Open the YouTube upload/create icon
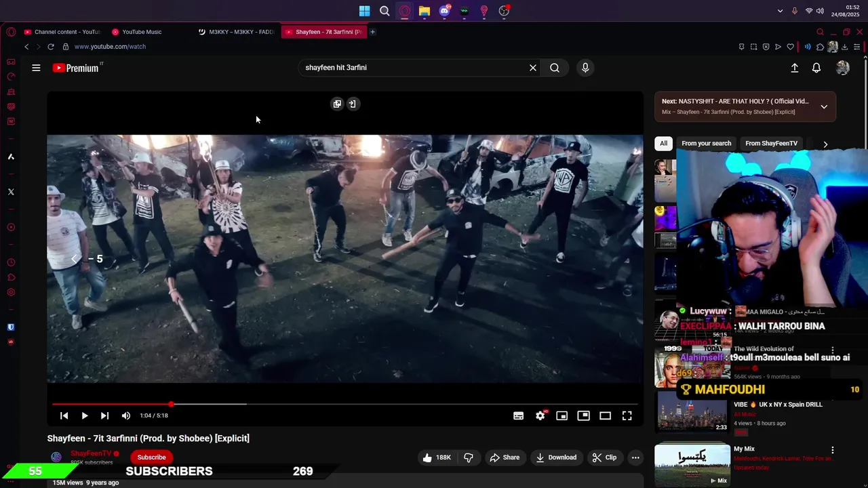 click(795, 68)
